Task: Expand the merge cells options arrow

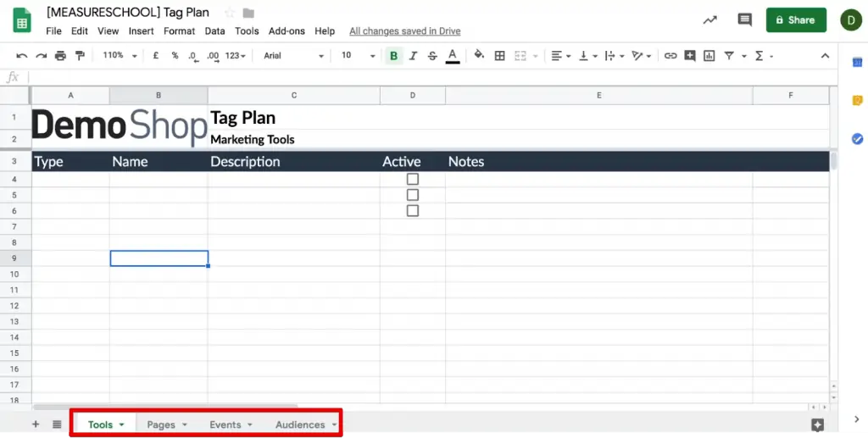Action: coord(536,56)
